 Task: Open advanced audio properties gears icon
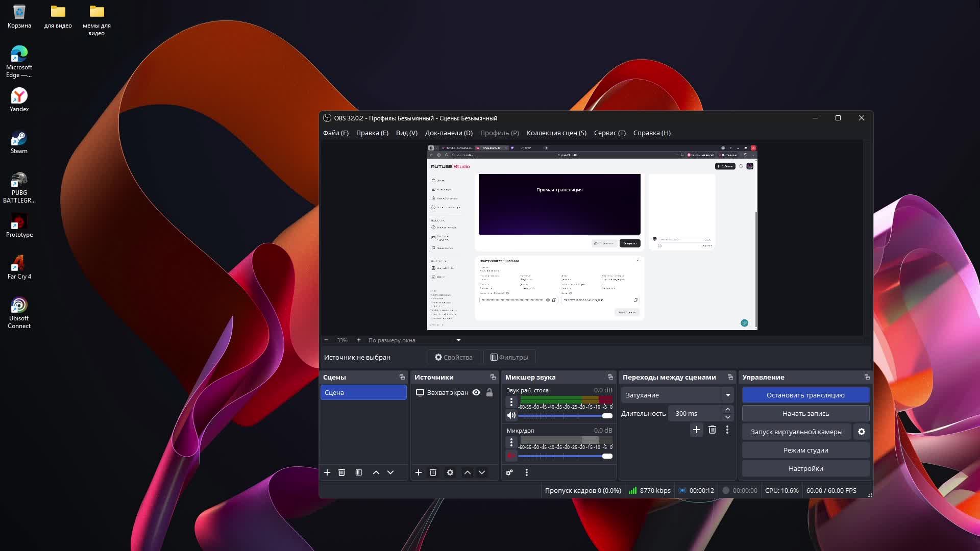click(x=509, y=472)
